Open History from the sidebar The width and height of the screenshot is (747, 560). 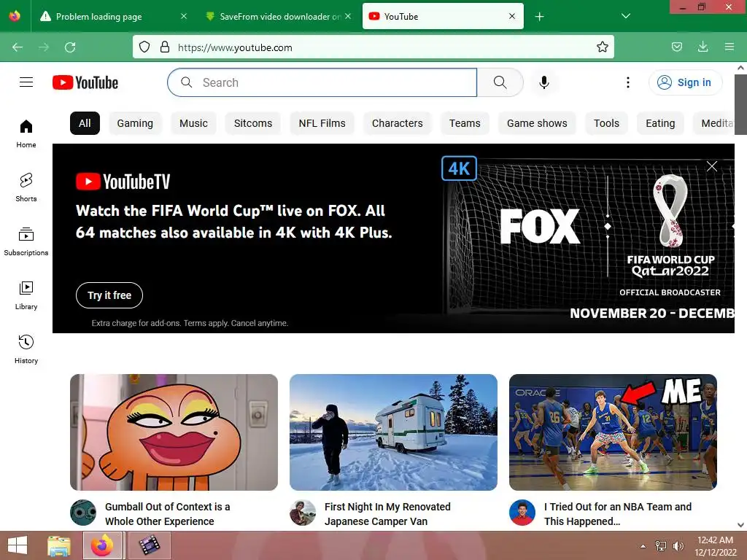tap(26, 349)
